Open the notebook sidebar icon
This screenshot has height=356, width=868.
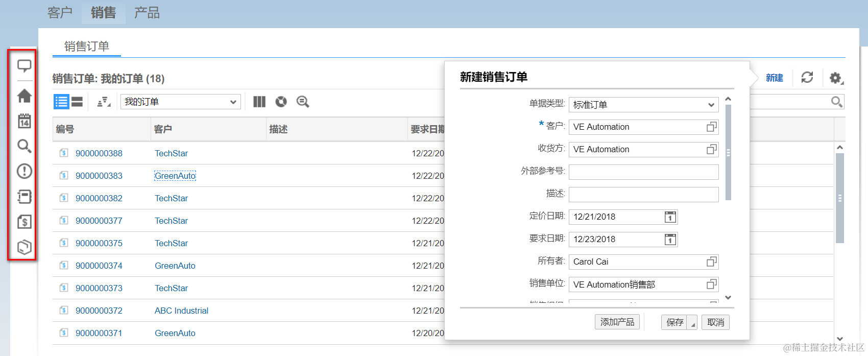24,197
